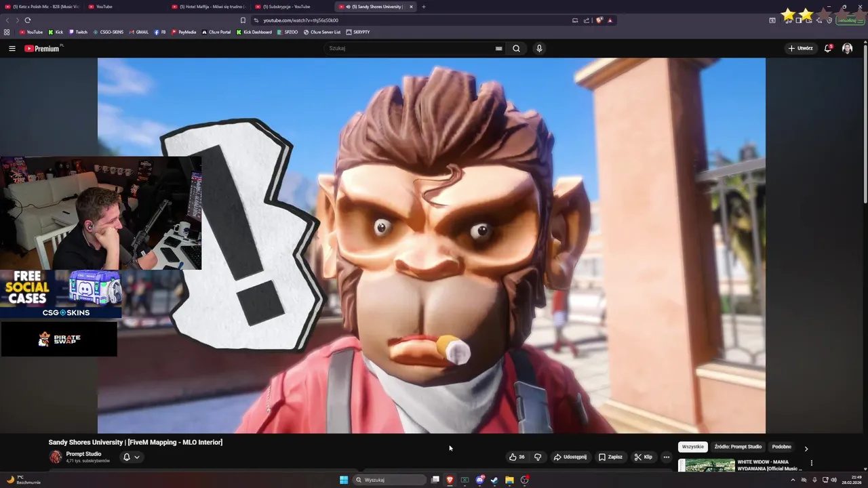Open the SKRYPTY bookmark folder
This screenshot has height=488, width=868.
pyautogui.click(x=358, y=32)
